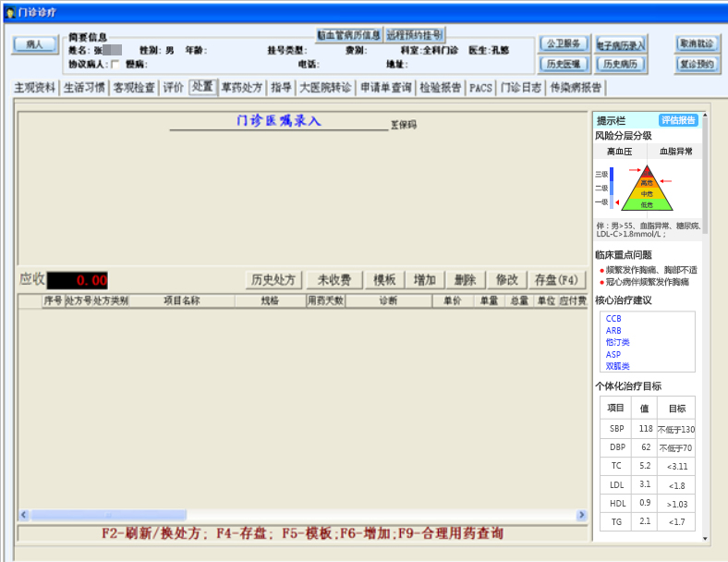Select the PACS tab
Viewport: 728px width, 562px height.
click(x=480, y=88)
